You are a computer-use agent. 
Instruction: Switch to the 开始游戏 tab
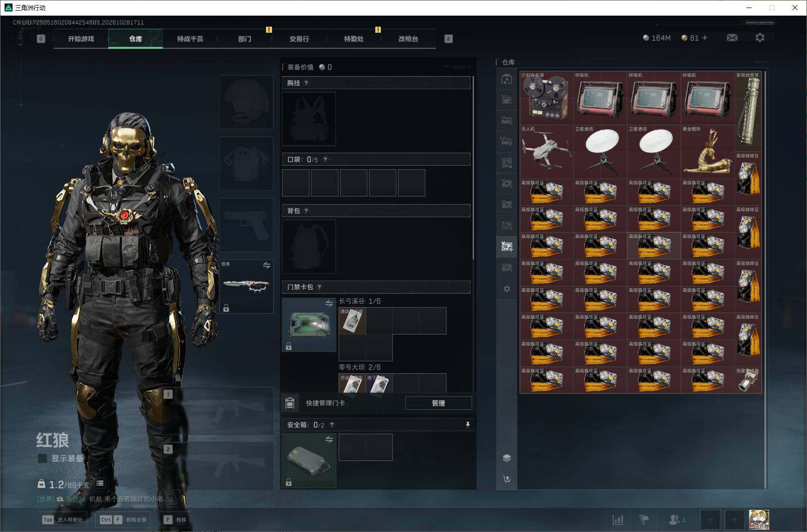(x=81, y=39)
